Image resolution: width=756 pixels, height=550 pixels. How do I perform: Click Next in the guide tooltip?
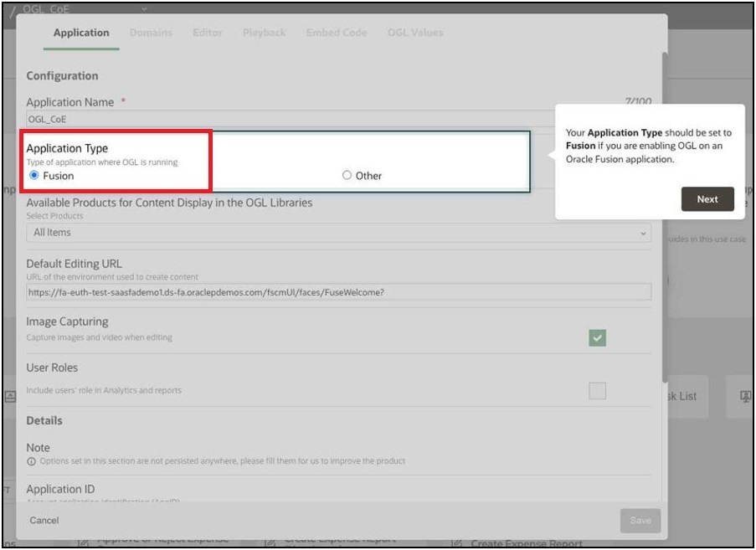707,199
